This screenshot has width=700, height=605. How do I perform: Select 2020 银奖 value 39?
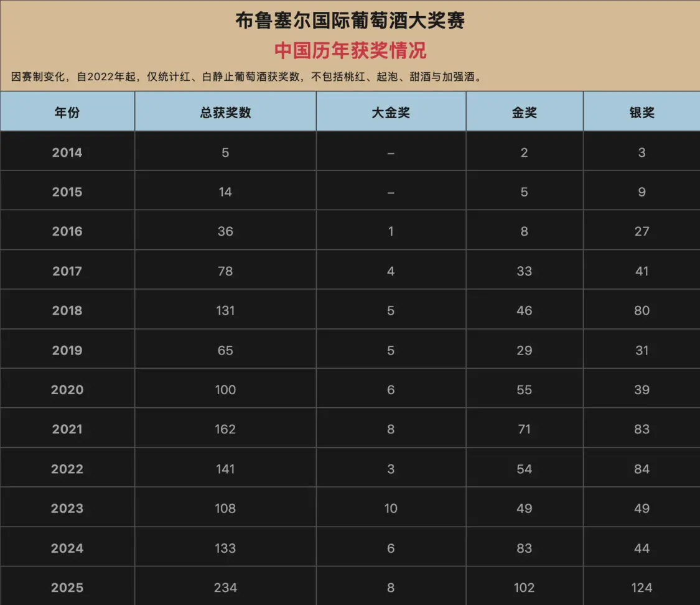point(642,389)
